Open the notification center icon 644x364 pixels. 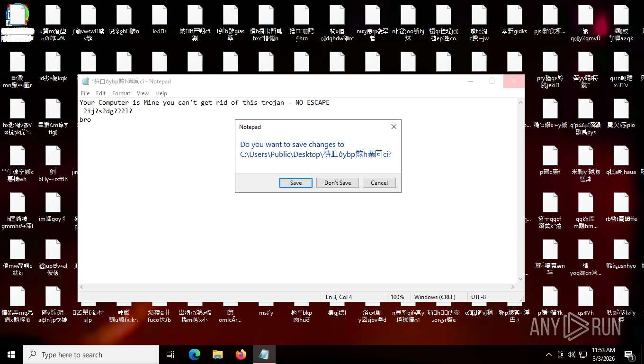(x=629, y=355)
